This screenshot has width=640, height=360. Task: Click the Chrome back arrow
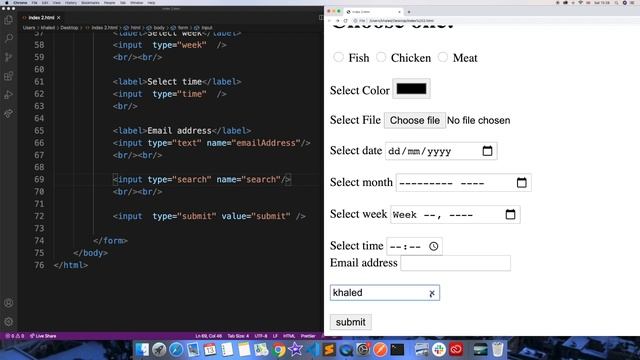point(330,21)
